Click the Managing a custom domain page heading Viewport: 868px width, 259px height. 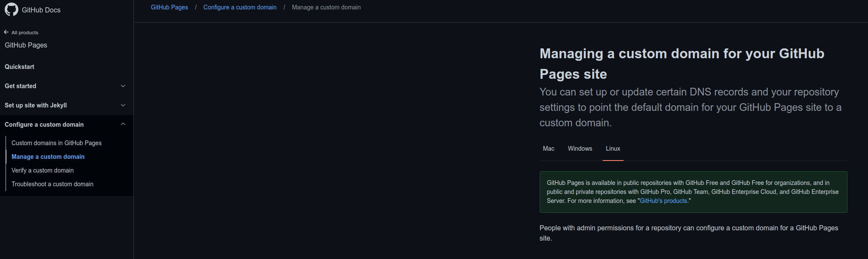[682, 64]
